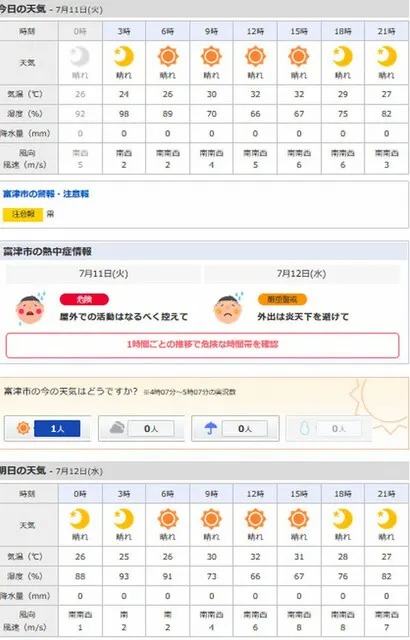The width and height of the screenshot is (410, 640).
Task: Click the rainy vote umbrella icon
Action: coord(211,428)
